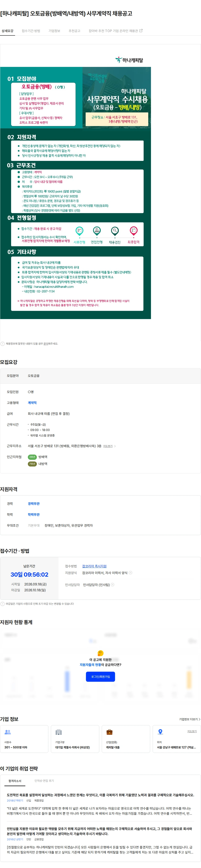201x868 pixels.
Task: Click the 산업(업종) briefcase icon
Action: click(x=109, y=732)
